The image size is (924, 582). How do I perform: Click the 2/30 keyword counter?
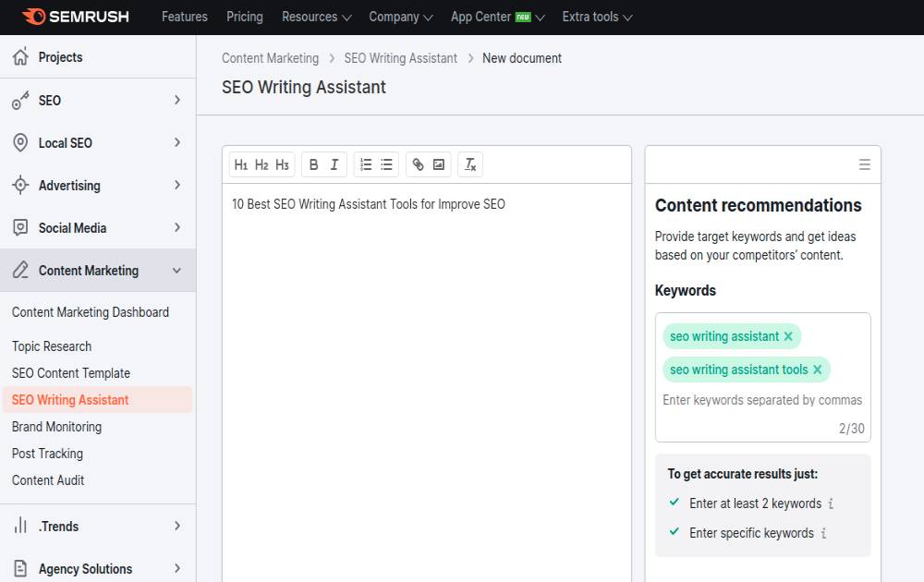(x=852, y=429)
